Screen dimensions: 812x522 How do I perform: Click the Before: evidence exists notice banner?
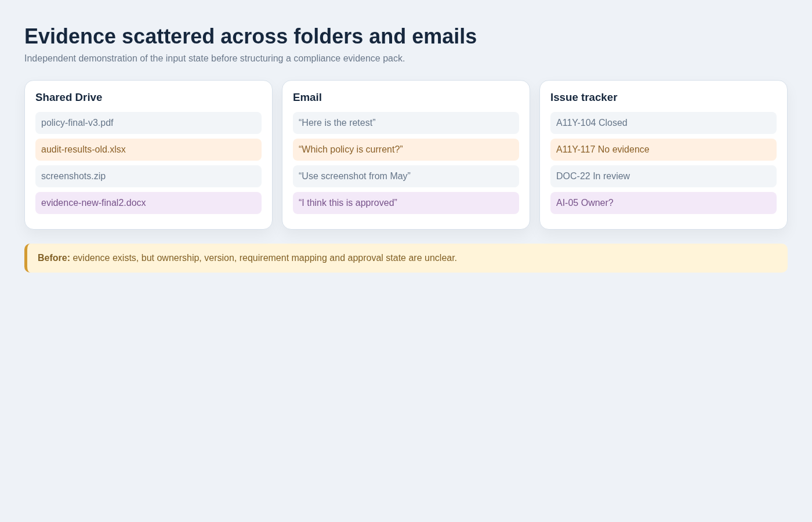click(406, 258)
